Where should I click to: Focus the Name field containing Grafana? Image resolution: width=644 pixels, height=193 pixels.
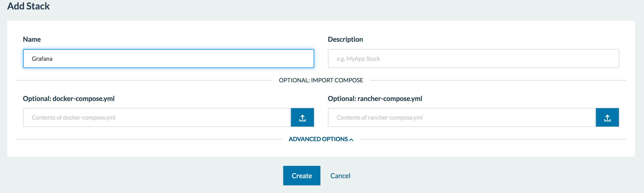point(168,59)
